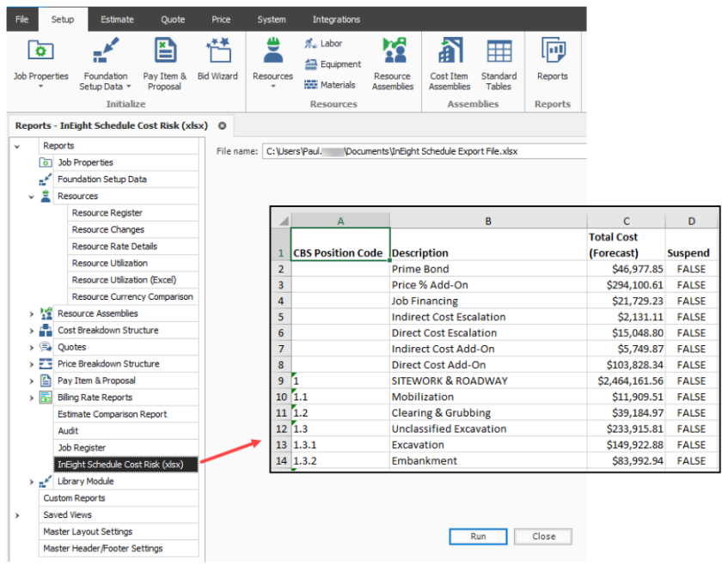The width and height of the screenshot is (728, 572).
Task: Expand the Saved Views section
Action: coord(17,515)
